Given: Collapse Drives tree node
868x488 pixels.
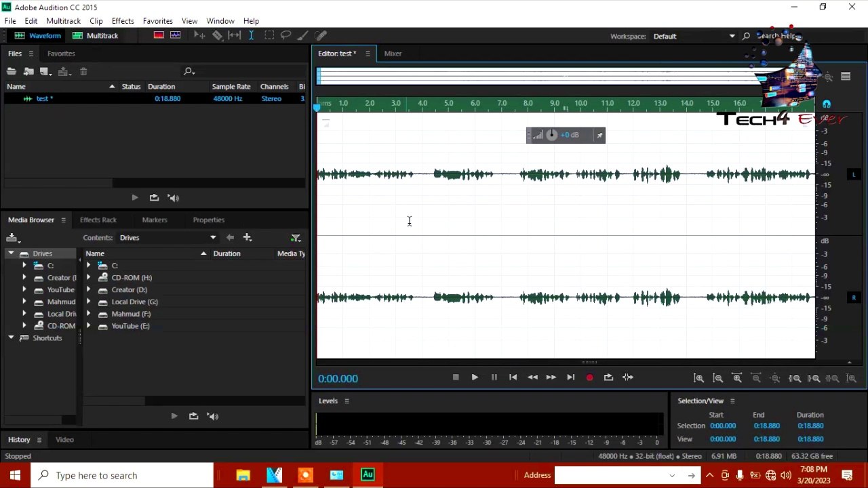Looking at the screenshot, I should (11, 253).
